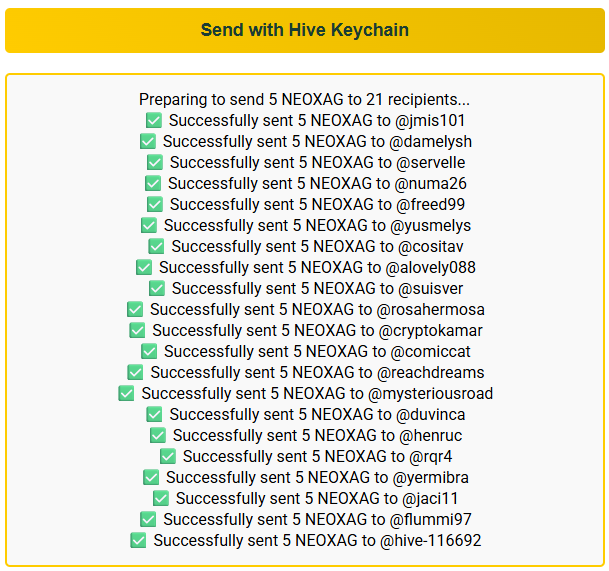Click green checkmark icon for @hive-116692
Image resolution: width=609 pixels, height=571 pixels.
(x=138, y=540)
